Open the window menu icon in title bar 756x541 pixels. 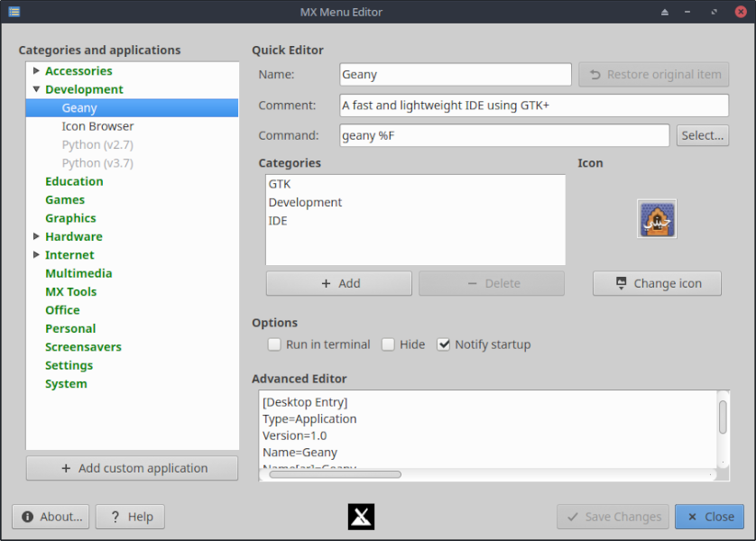pyautogui.click(x=14, y=12)
